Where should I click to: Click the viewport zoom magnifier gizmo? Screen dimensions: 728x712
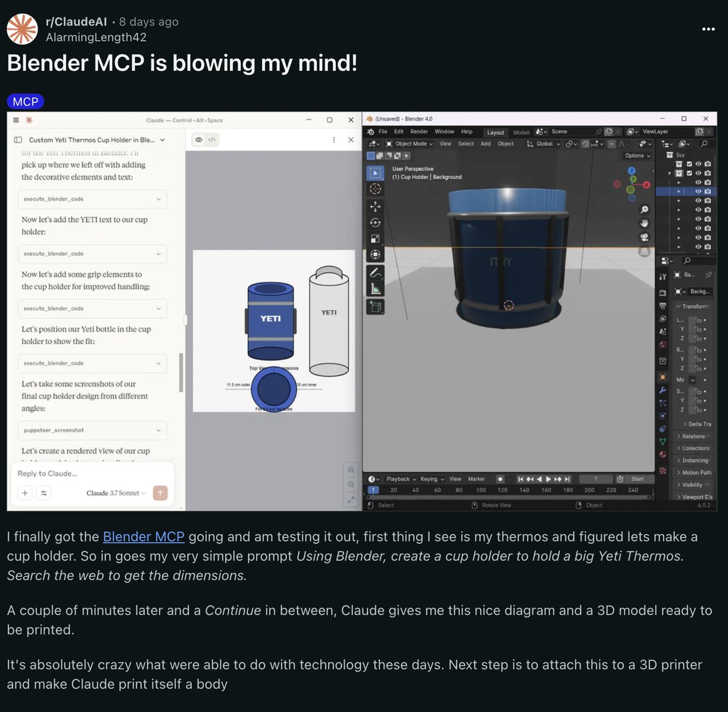point(644,209)
